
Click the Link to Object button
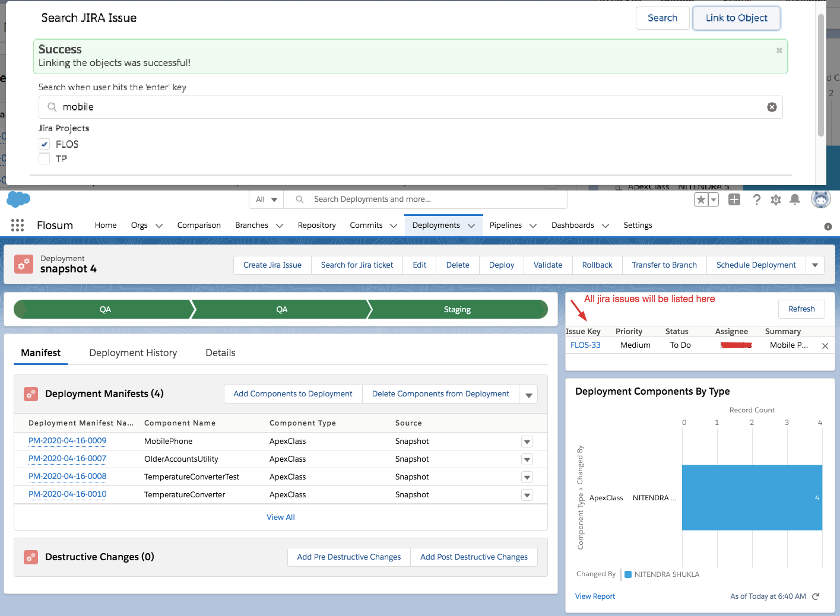(736, 18)
